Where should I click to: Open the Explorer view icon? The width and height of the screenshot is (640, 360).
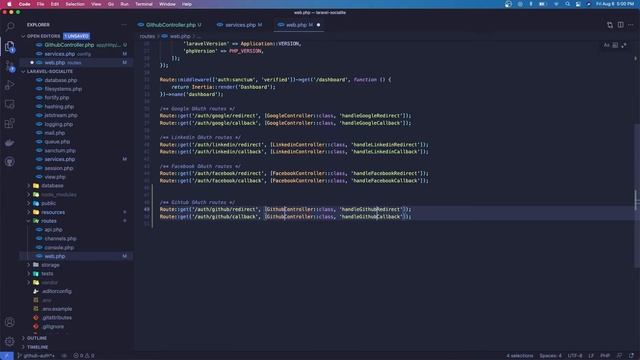click(x=9, y=46)
